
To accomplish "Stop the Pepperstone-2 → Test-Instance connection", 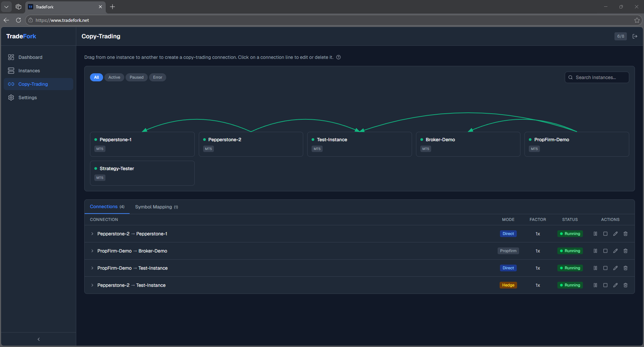I will tap(605, 285).
